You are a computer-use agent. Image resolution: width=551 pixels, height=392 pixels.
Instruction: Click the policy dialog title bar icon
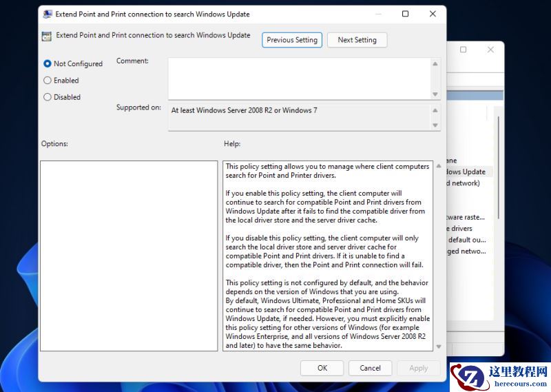[48, 14]
